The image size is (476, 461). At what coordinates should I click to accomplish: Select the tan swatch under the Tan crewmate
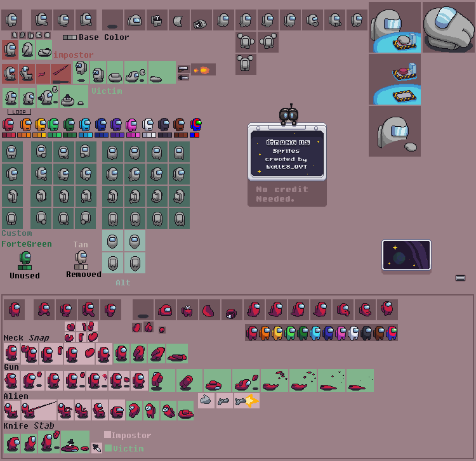[x=81, y=267]
